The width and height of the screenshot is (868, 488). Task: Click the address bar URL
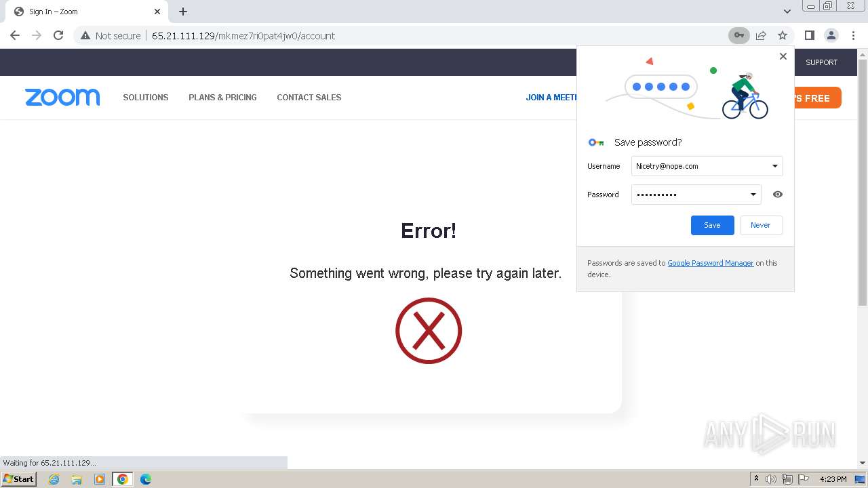243,36
